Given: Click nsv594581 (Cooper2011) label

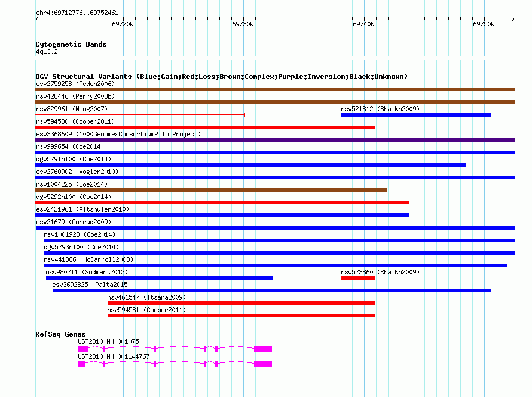Looking at the screenshot, I should coord(146,310).
